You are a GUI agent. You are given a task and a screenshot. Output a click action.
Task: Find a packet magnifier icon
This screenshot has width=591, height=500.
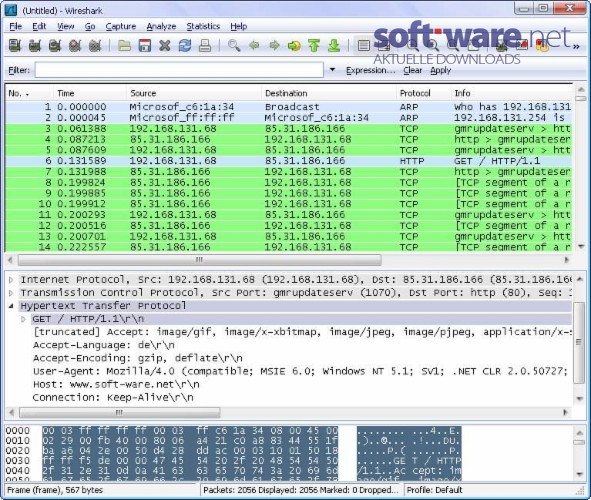coord(234,46)
